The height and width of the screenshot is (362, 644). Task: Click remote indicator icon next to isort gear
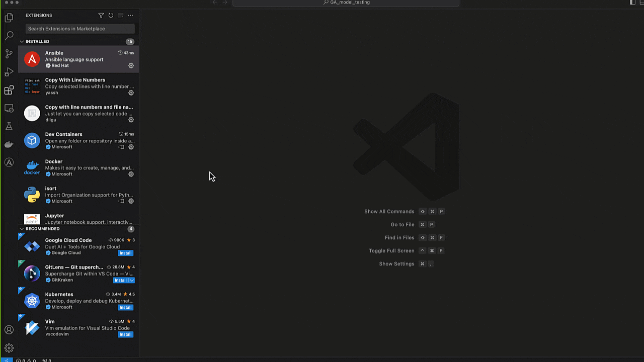click(121, 201)
